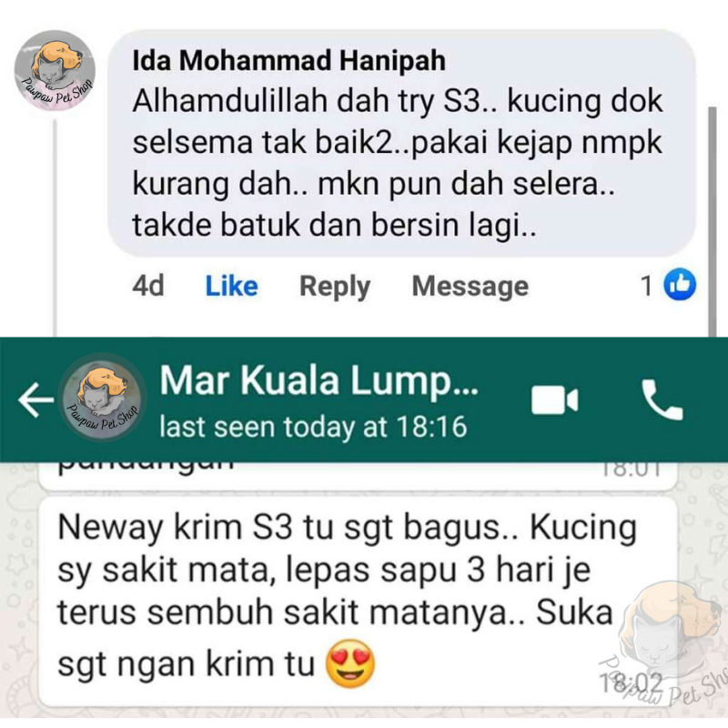Screen dimensions: 728x728
Task: Reply to the S3 comment
Action: [335, 287]
